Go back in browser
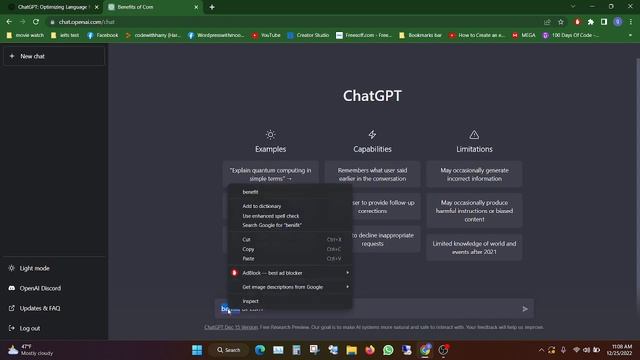This screenshot has height=360, width=640. click(x=9, y=22)
